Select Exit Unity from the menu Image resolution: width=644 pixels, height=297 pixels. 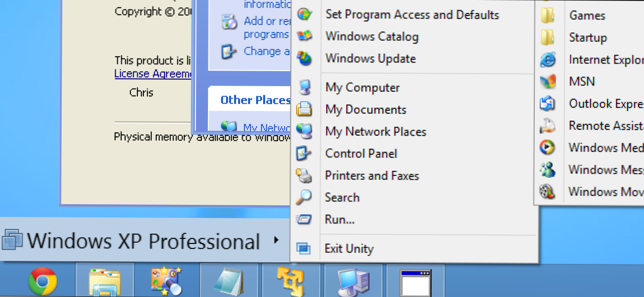(349, 249)
